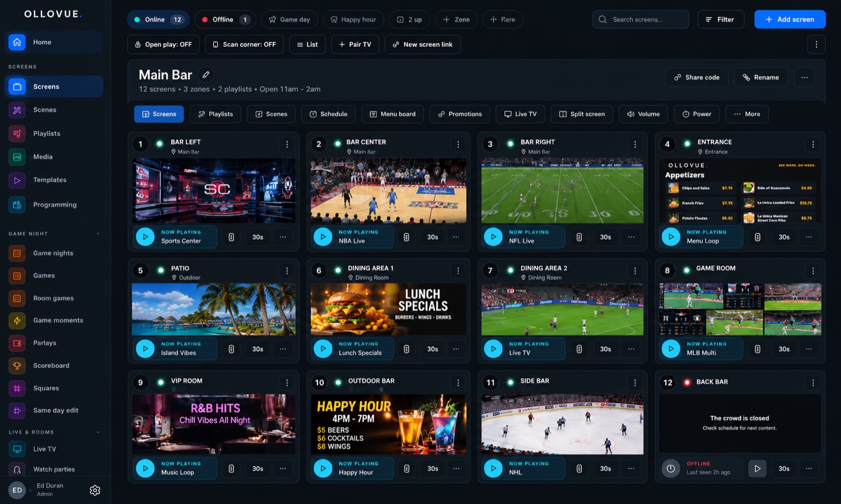Open the top toolbar kebab menu
Image resolution: width=841 pixels, height=504 pixels.
(816, 45)
